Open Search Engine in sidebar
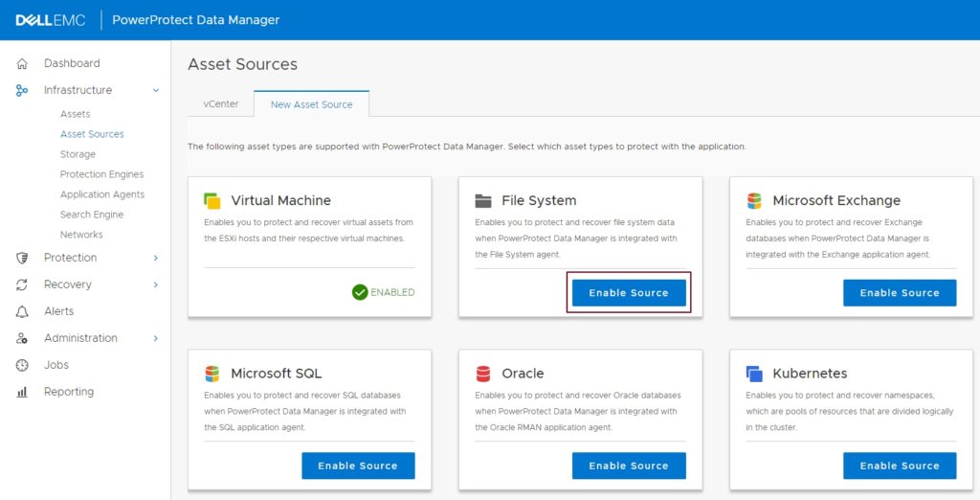 click(91, 214)
